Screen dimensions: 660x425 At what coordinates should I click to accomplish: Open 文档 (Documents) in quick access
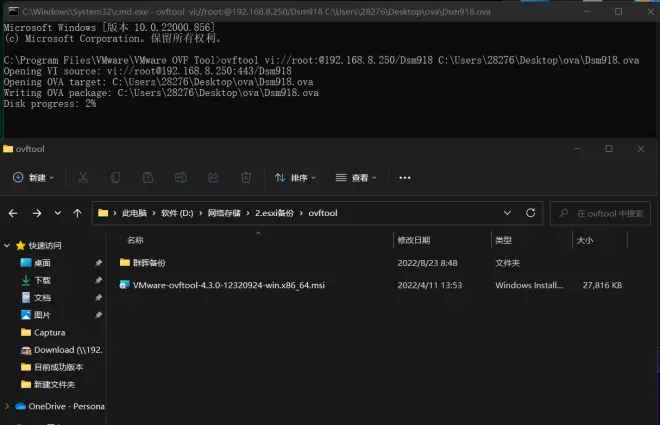42,298
